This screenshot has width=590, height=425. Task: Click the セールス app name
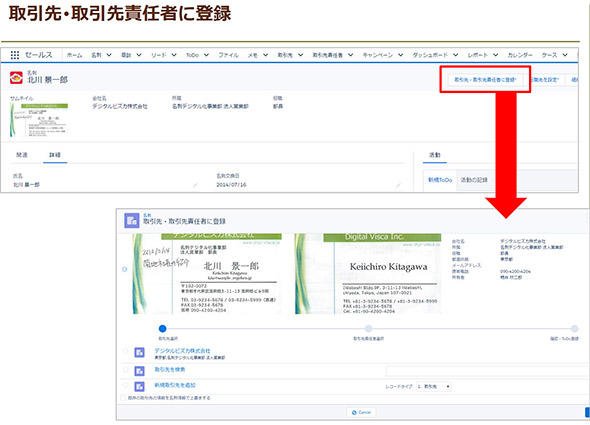click(x=38, y=55)
